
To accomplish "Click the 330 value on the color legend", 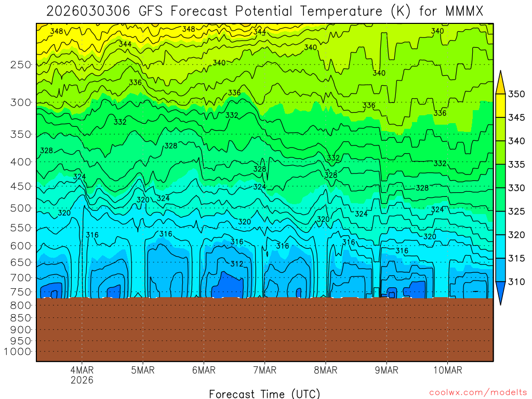I will [516, 188].
